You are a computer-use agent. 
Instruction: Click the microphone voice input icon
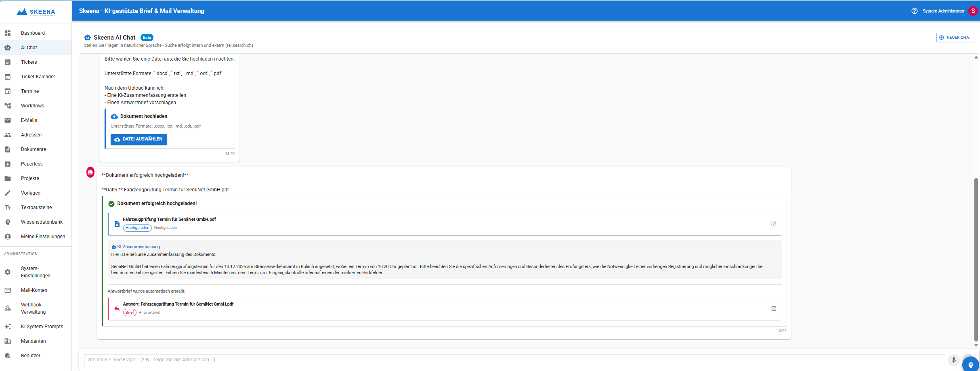(953, 360)
